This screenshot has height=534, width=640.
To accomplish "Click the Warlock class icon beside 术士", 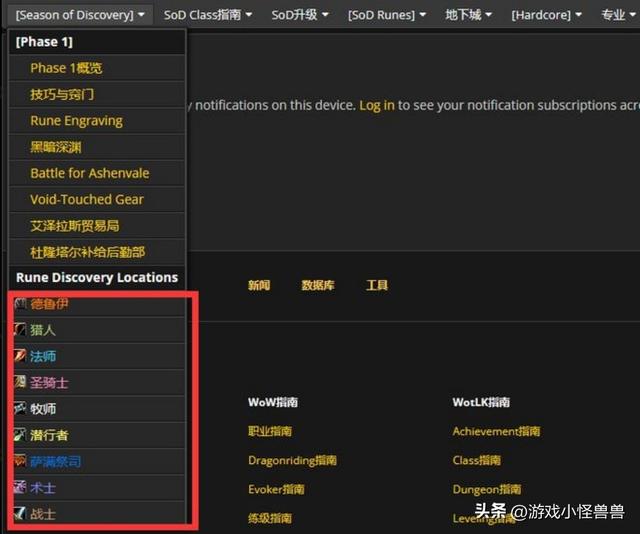I will 20,487.
